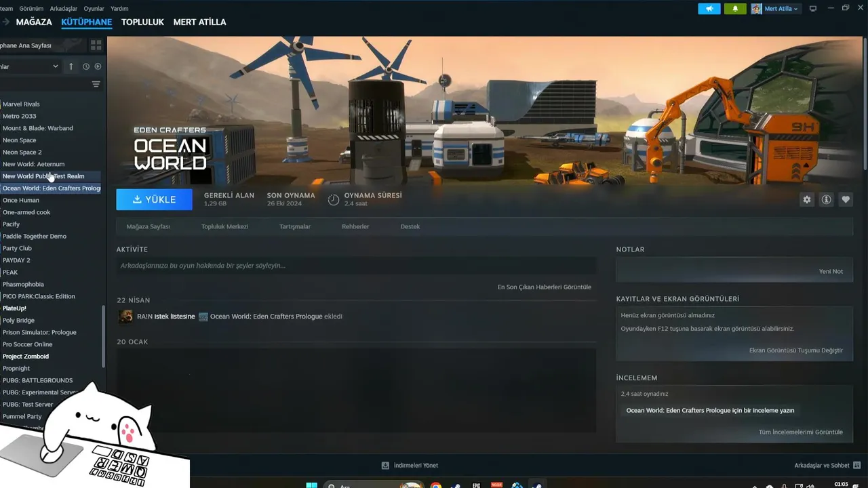The width and height of the screenshot is (868, 488).
Task: Open the Tartışmalar tab
Action: click(x=295, y=226)
